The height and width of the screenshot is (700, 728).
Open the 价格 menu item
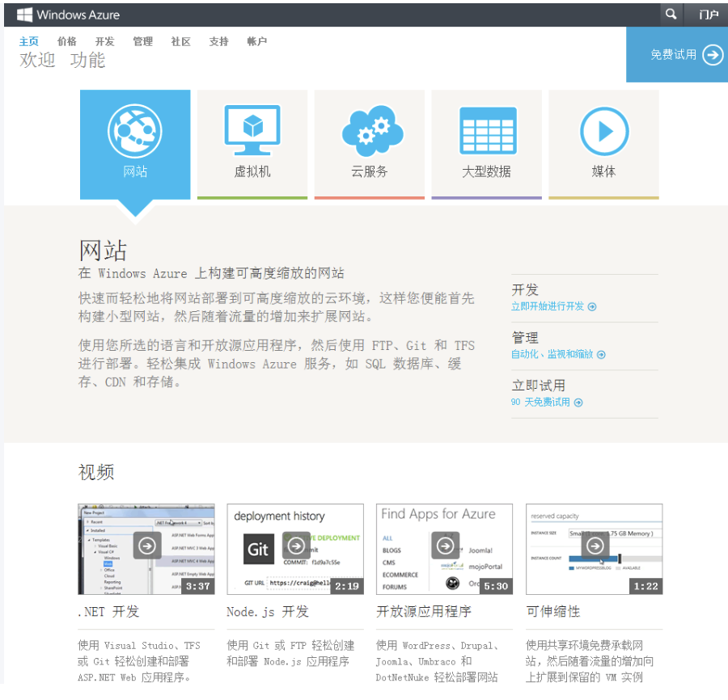coord(67,41)
